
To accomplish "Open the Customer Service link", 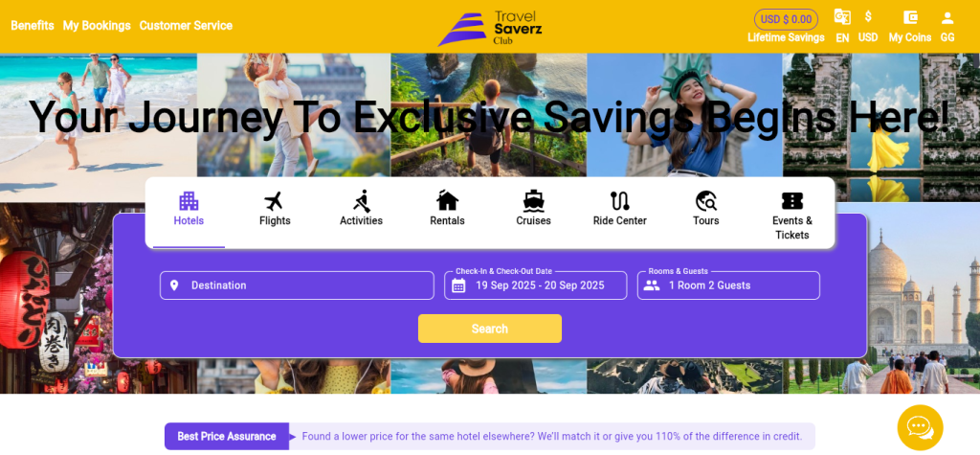I will (186, 26).
